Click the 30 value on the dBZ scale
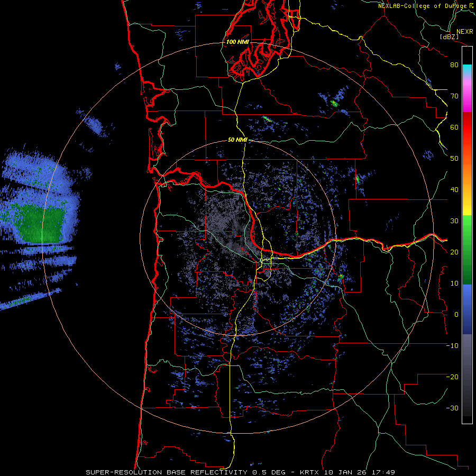The image size is (476, 476). (454, 221)
